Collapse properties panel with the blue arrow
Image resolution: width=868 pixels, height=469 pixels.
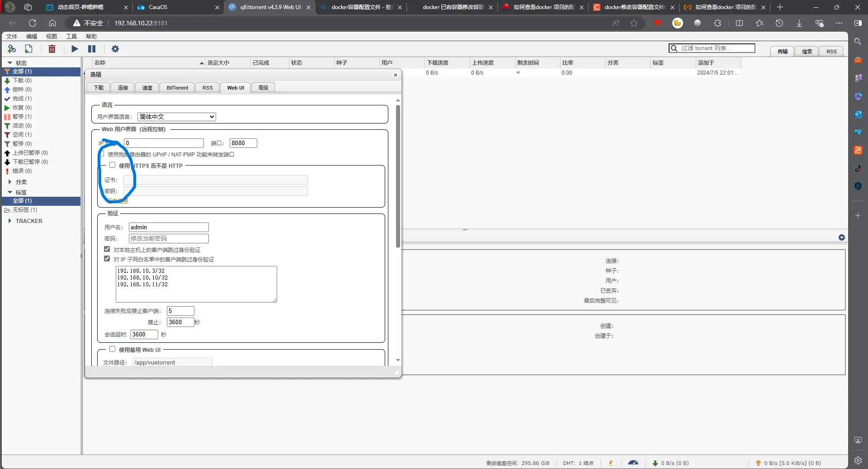point(842,237)
